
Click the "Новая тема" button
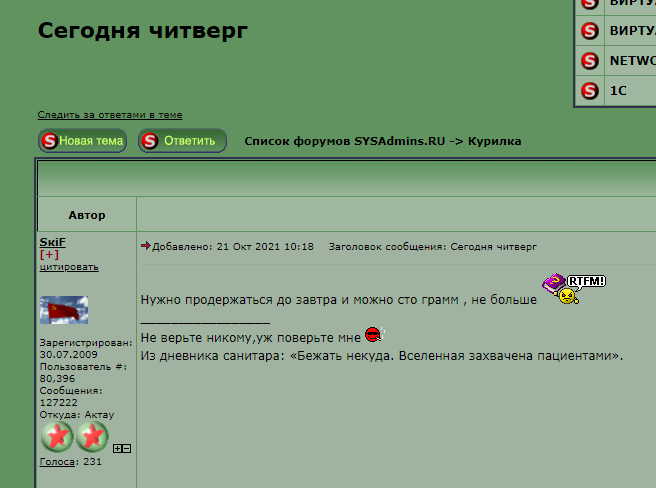click(x=82, y=141)
